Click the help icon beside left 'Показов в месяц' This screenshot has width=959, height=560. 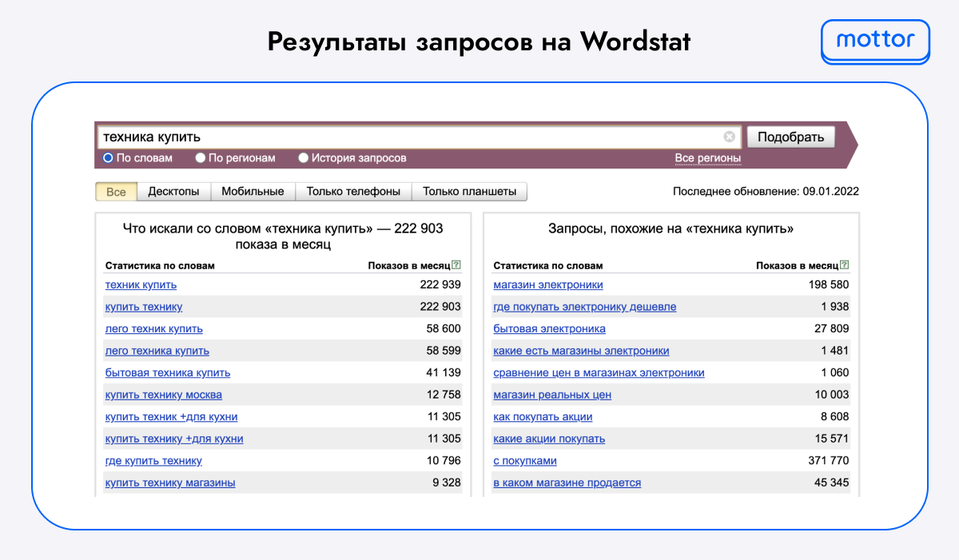456,265
